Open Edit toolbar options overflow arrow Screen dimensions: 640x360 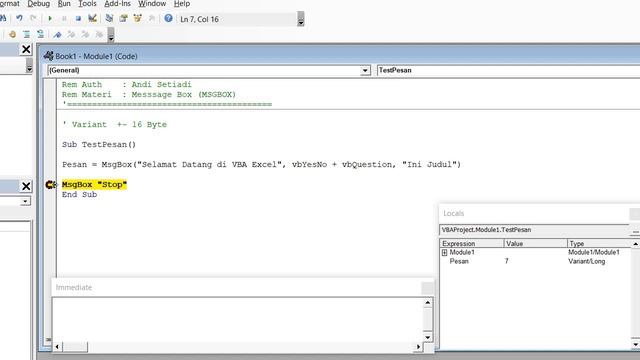[111, 35]
